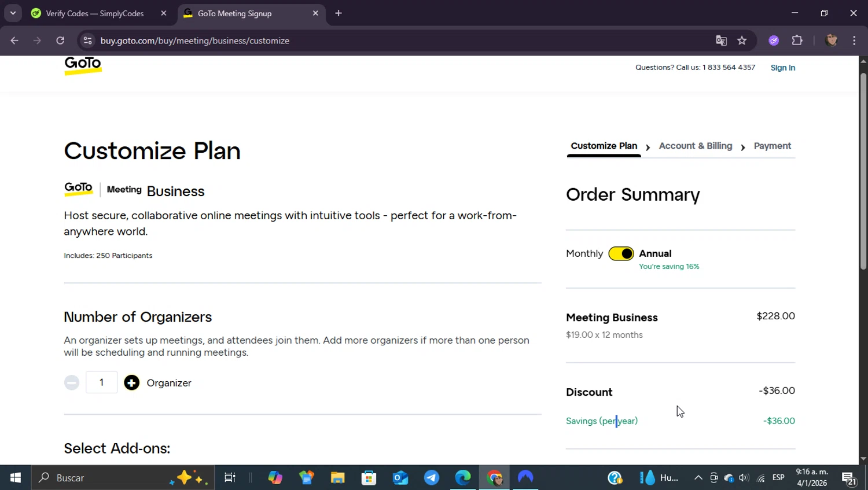868x490 pixels.
Task: Toggle the Monthly/Annual billing switch
Action: coord(621,253)
